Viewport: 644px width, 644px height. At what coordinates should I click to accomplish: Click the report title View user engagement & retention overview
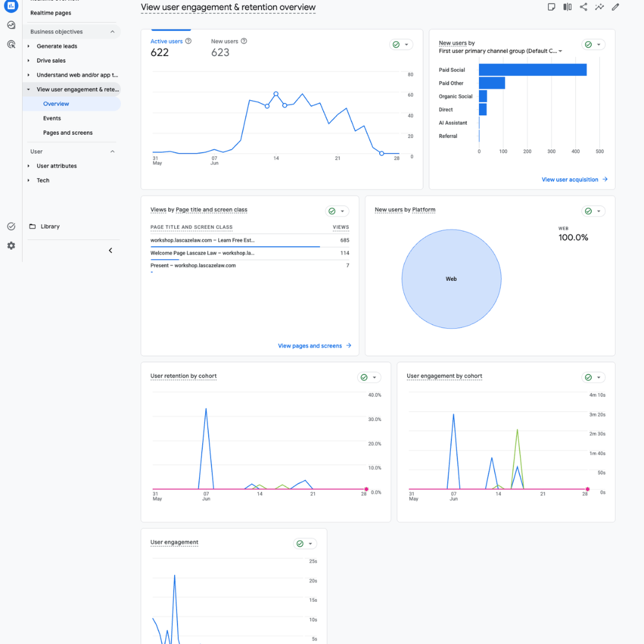tap(228, 7)
